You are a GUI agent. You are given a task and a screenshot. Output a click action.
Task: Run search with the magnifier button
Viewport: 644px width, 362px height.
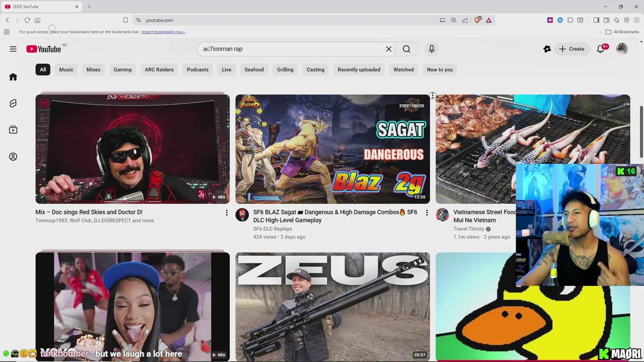(407, 49)
